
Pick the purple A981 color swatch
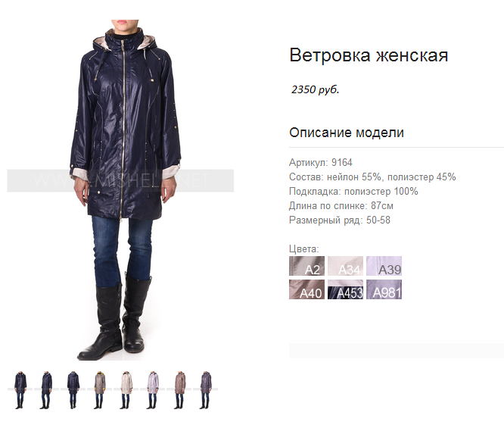tap(384, 289)
